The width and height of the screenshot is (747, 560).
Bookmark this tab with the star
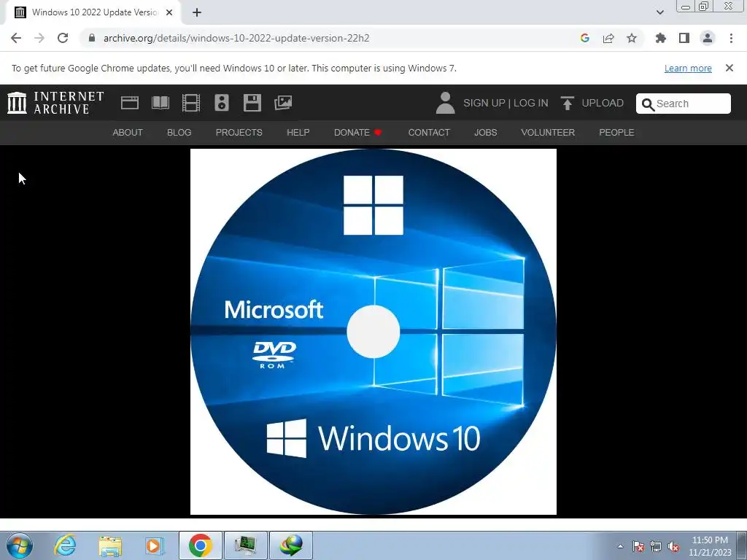coord(632,38)
